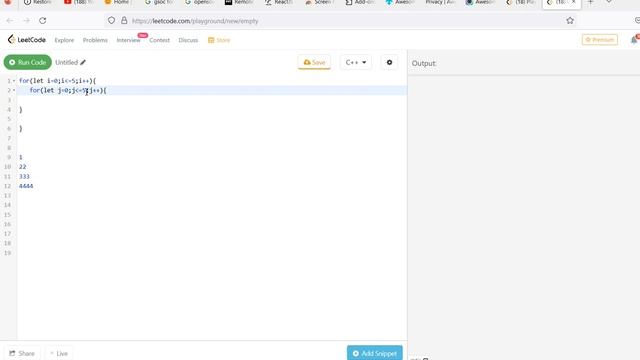640x360 pixels.
Task: Switch to the YouTube (188) tab
Action: click(79, 2)
